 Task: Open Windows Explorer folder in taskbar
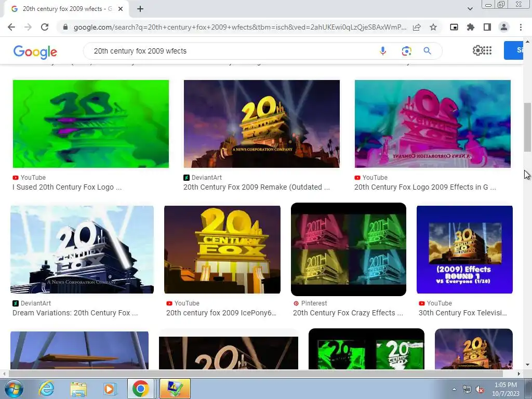click(x=78, y=389)
